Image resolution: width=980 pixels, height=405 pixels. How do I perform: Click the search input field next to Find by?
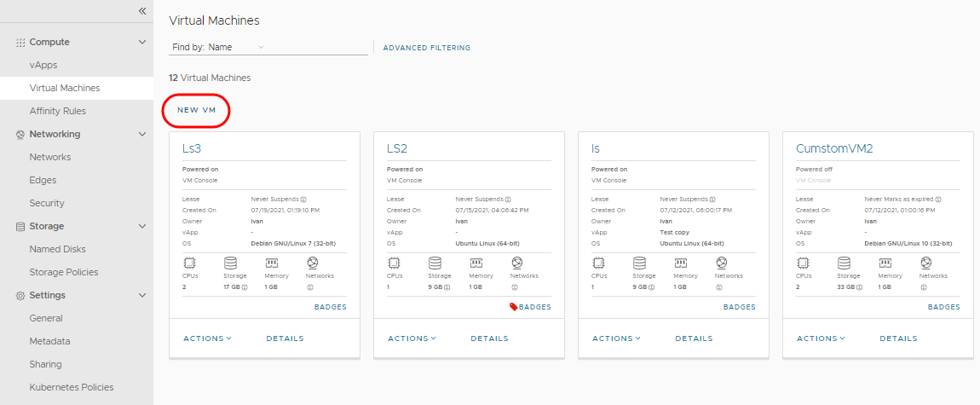(315, 48)
